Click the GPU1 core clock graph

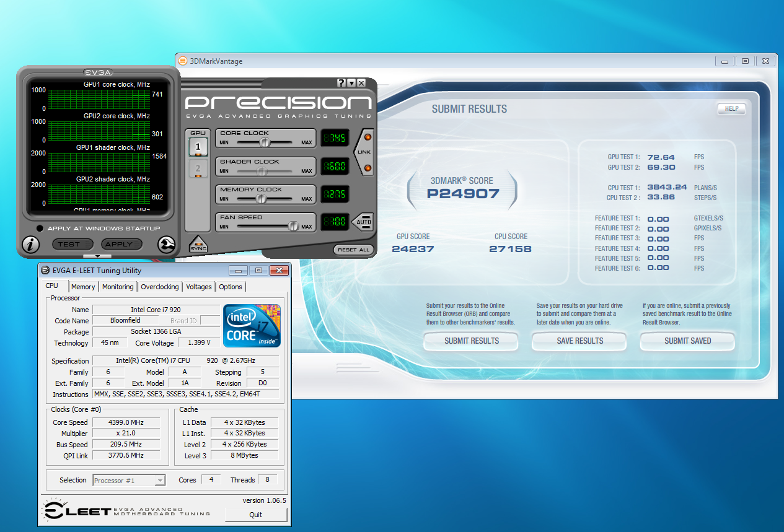[99, 99]
